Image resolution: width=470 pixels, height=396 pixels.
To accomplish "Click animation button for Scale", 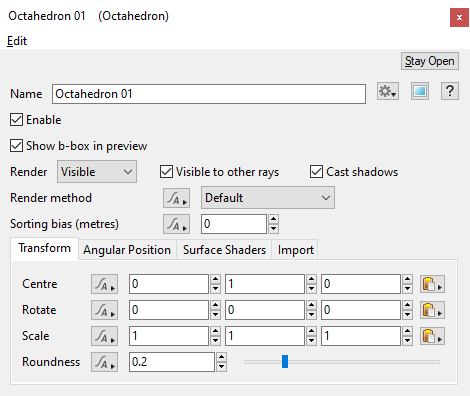I will click(x=104, y=336).
